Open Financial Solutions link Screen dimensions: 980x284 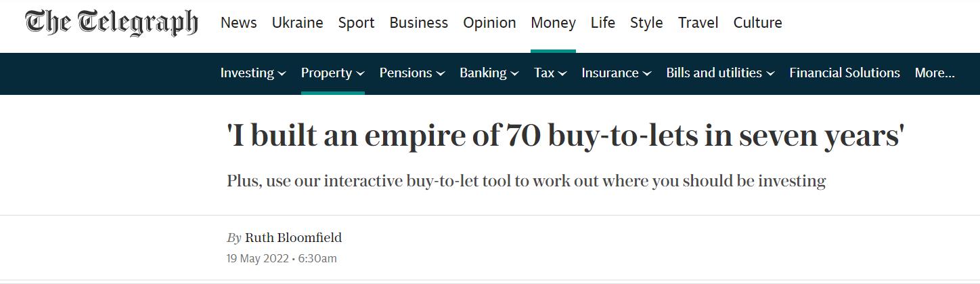click(844, 73)
